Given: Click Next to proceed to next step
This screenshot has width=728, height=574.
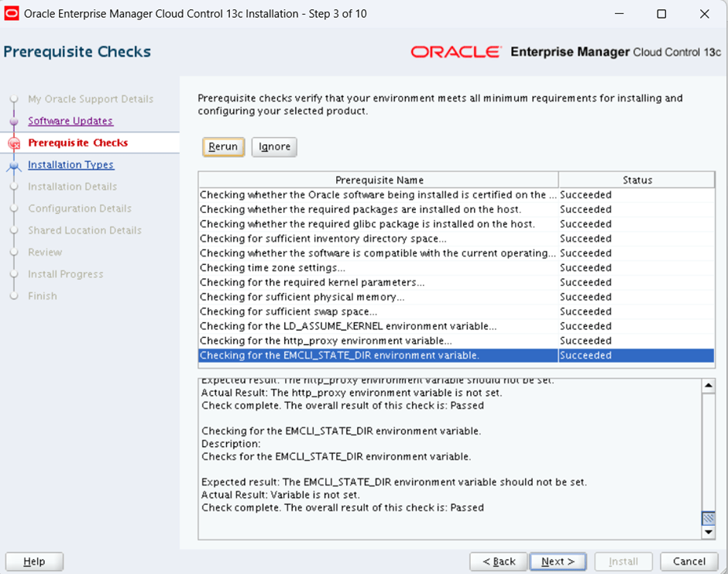Looking at the screenshot, I should [x=558, y=562].
